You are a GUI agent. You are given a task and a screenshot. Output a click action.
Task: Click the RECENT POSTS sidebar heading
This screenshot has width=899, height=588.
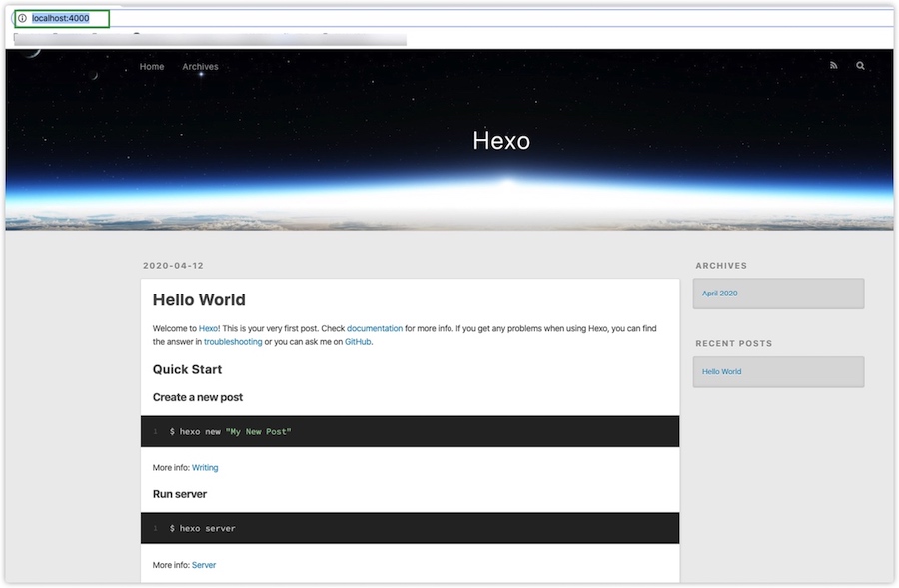[x=734, y=343]
